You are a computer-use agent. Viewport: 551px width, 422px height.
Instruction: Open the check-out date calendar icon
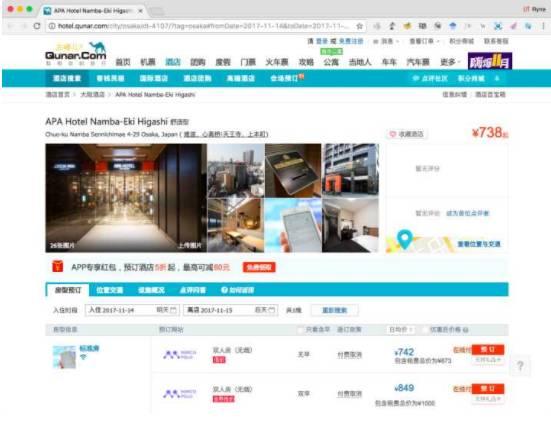pyautogui.click(x=272, y=310)
